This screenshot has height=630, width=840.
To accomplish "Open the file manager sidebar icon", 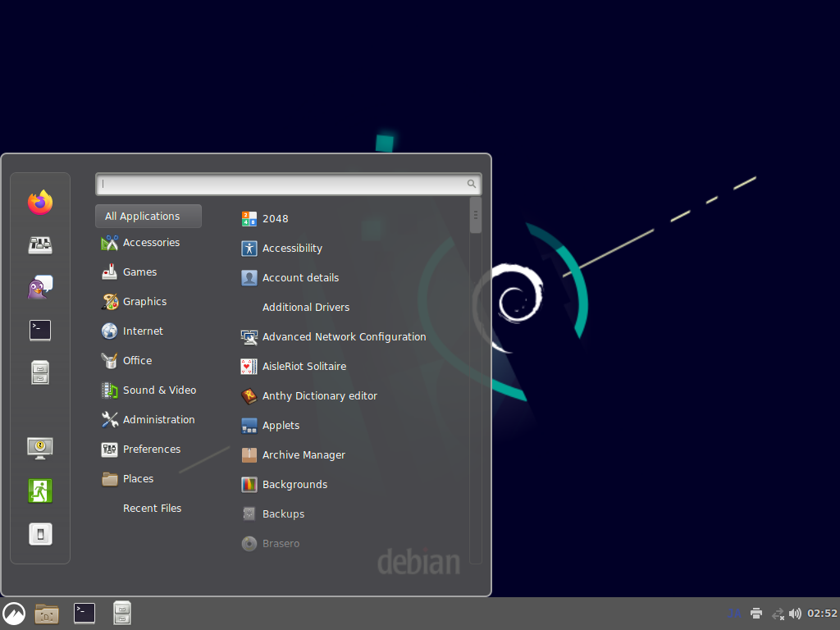I will [x=39, y=372].
